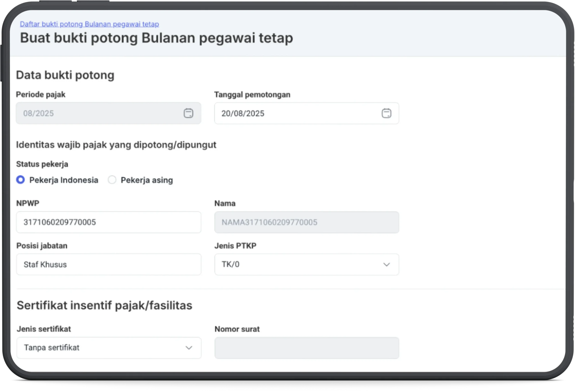This screenshot has width=575, height=392.
Task: Click the NPWP input field
Action: (x=108, y=222)
